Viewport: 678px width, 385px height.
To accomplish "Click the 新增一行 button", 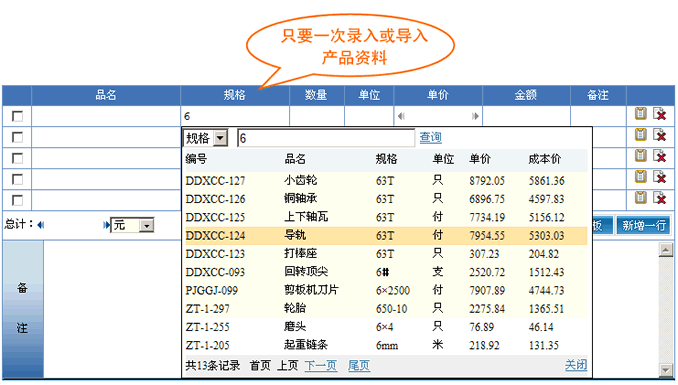I will 643,225.
